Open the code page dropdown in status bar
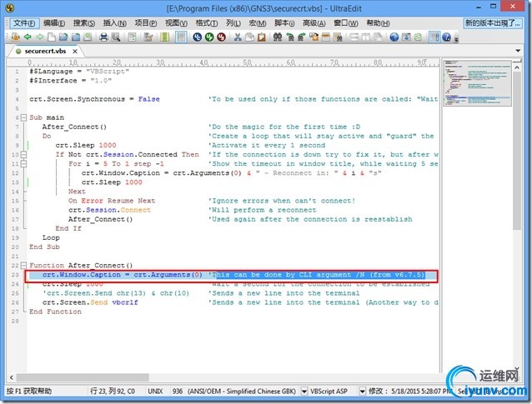The width and height of the screenshot is (532, 404). click(x=304, y=392)
